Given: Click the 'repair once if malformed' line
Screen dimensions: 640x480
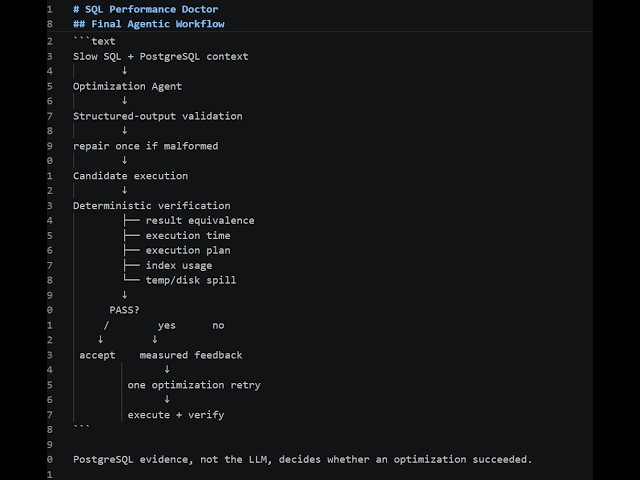Looking at the screenshot, I should coord(145,146).
